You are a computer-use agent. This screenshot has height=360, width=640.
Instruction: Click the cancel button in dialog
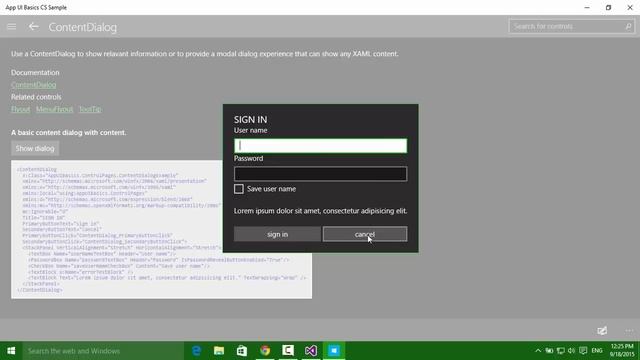click(365, 234)
